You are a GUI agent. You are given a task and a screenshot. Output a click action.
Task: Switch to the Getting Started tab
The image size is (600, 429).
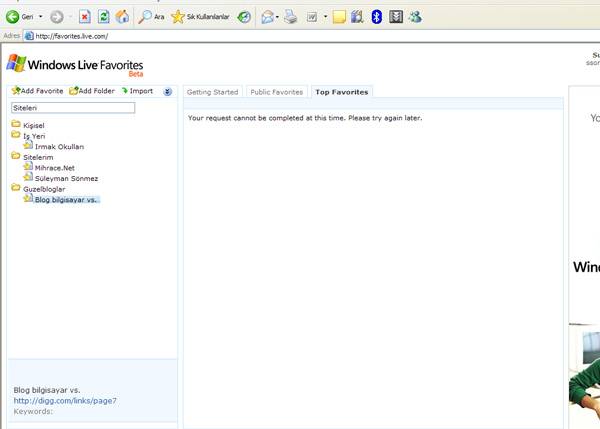[x=213, y=92]
